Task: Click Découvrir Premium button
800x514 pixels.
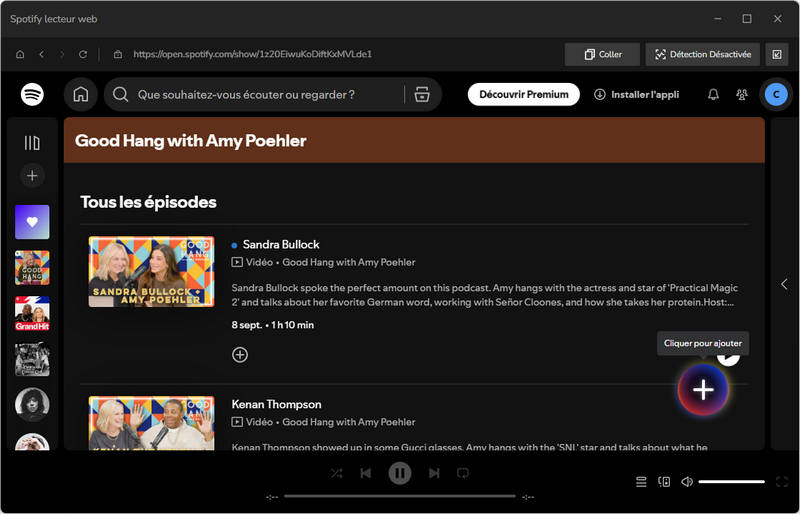Action: click(x=523, y=94)
